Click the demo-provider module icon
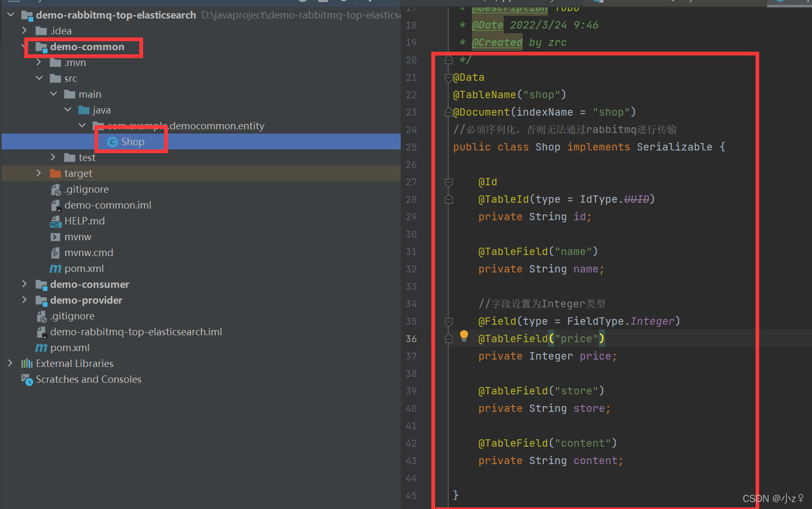The width and height of the screenshot is (812, 509). pyautogui.click(x=41, y=301)
